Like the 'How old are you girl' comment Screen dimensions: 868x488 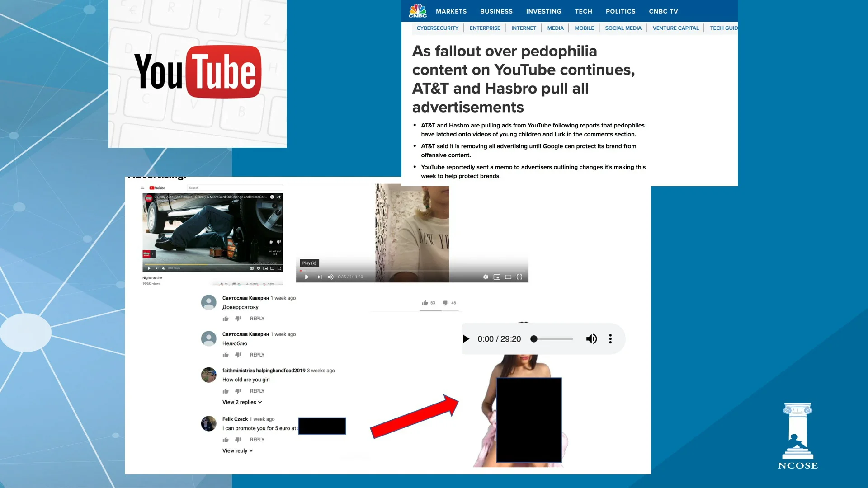click(x=226, y=391)
